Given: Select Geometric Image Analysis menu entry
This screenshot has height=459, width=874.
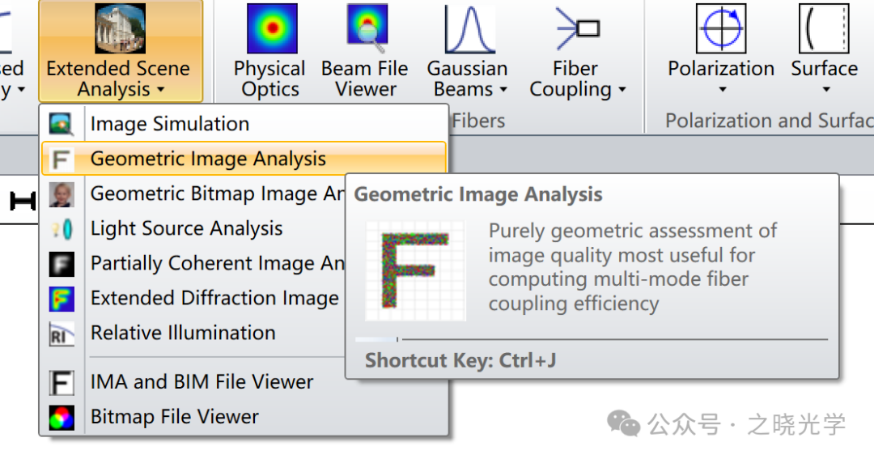Looking at the screenshot, I should click(208, 159).
